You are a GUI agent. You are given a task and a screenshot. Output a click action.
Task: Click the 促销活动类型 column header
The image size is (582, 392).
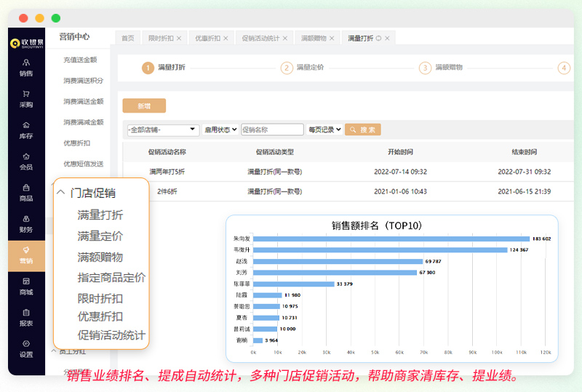coord(275,152)
